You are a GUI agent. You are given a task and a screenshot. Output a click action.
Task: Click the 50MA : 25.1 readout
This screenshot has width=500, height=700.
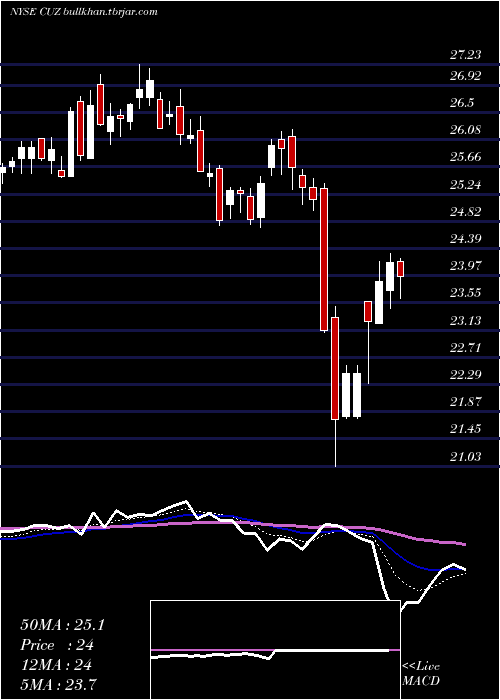pyautogui.click(x=62, y=625)
